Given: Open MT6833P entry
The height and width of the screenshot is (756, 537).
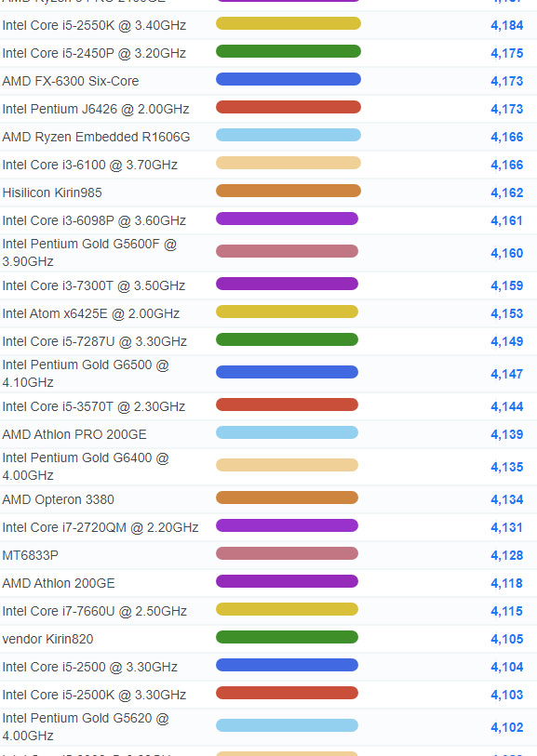Looking at the screenshot, I should click(x=31, y=556).
